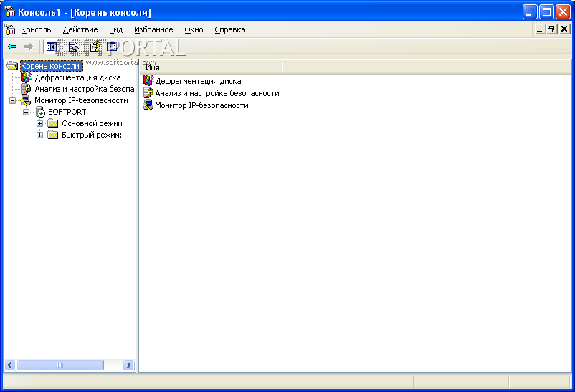Select Дефрагментация диска label in the tree

tap(77, 77)
